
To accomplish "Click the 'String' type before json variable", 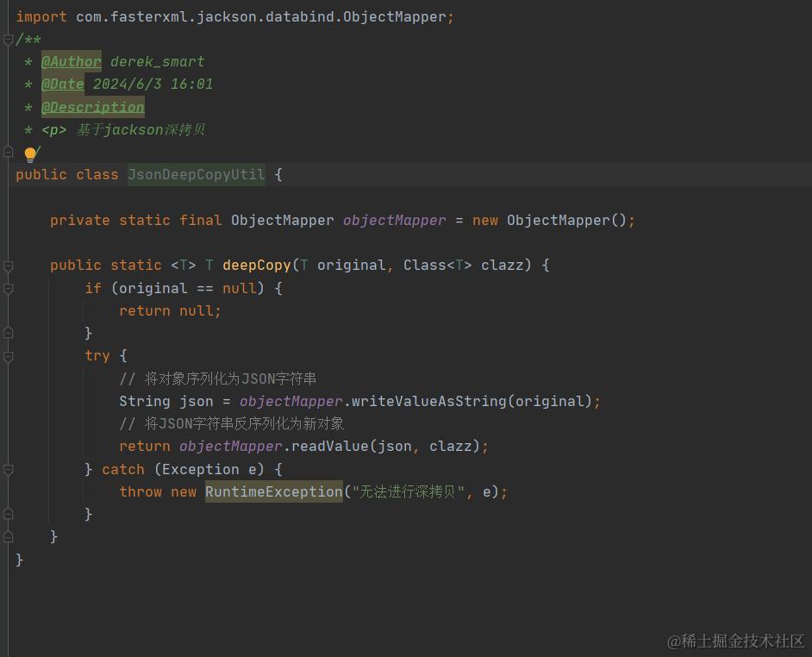I will [x=145, y=402].
